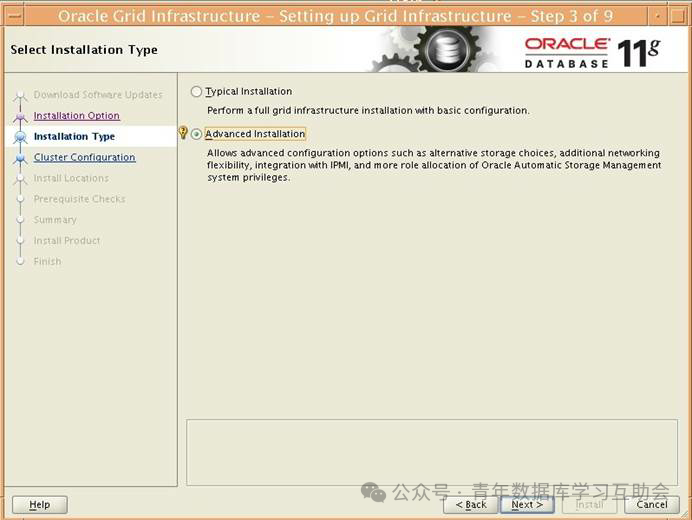This screenshot has width=692, height=520.
Task: Click the Next button
Action: pyautogui.click(x=527, y=505)
